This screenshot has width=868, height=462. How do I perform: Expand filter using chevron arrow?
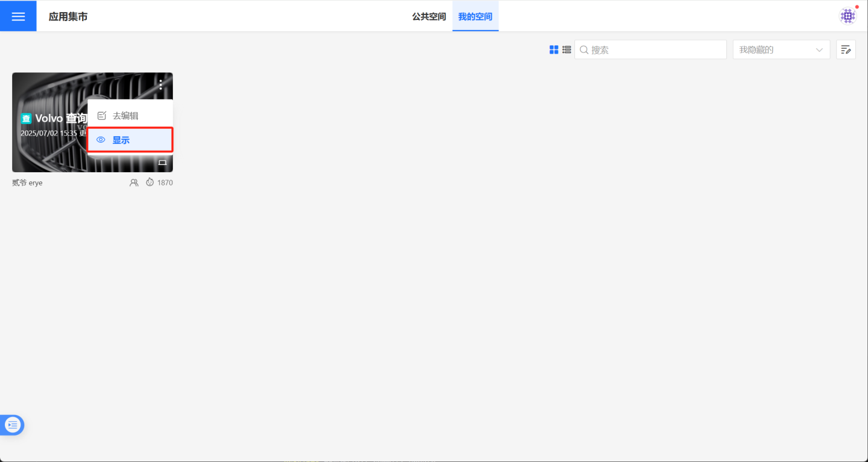point(819,50)
